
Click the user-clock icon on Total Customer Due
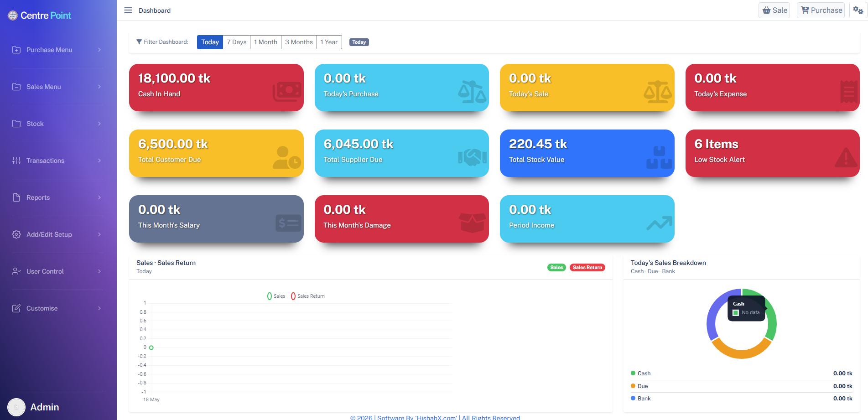pyautogui.click(x=287, y=157)
